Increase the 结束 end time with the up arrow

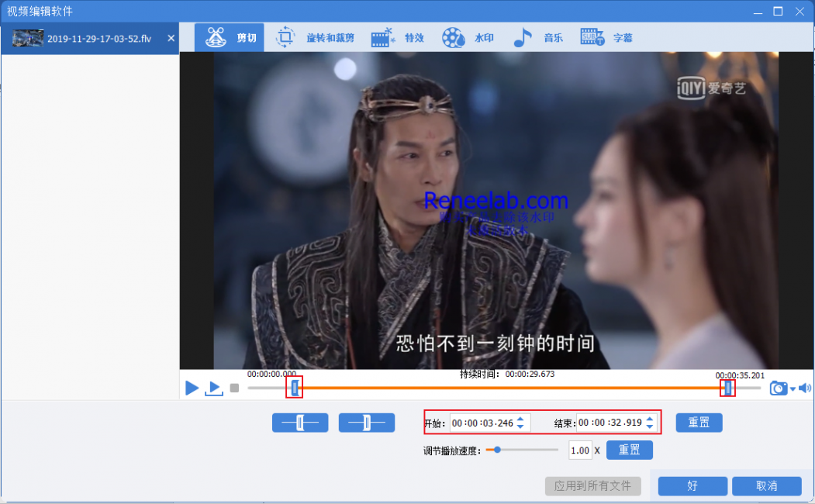tap(650, 419)
